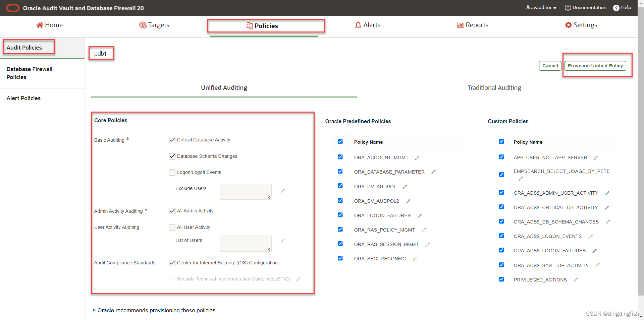Edit the ORA_ACCOUNT_MGMT policy pencil icon
The image size is (644, 320).
click(x=417, y=158)
